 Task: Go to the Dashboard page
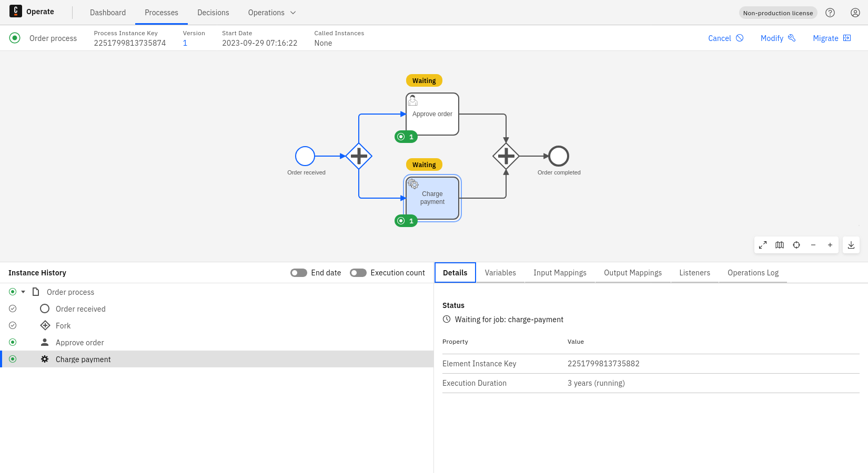pyautogui.click(x=108, y=13)
